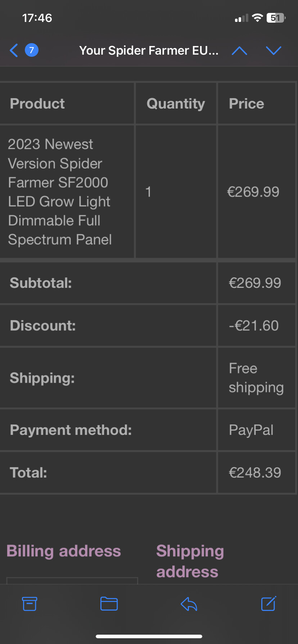Tap the Wi-Fi status icon

(257, 18)
